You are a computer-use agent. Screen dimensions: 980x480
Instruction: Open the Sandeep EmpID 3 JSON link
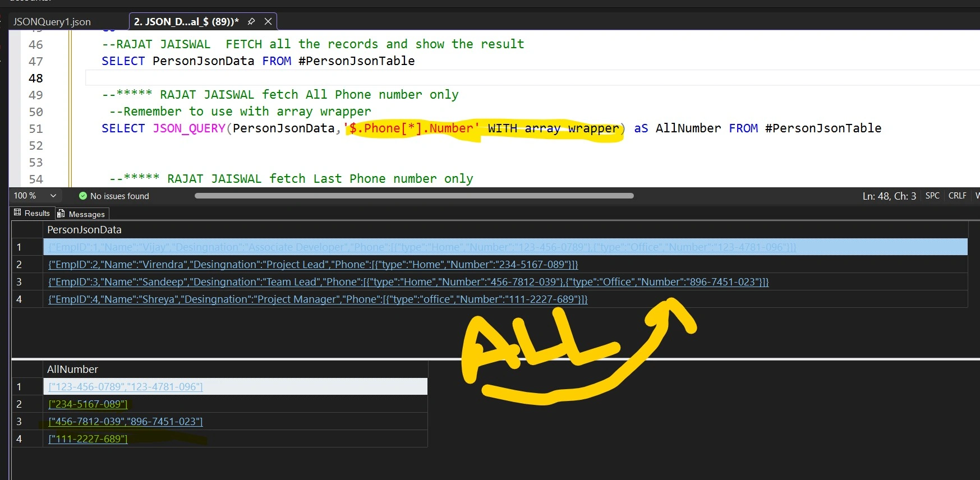pyautogui.click(x=408, y=282)
